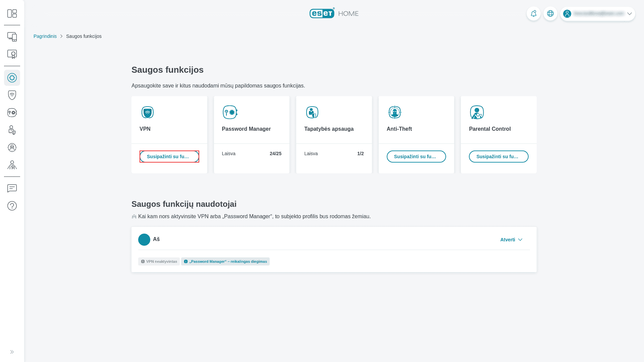Open the help question mark icon
This screenshot has width=644, height=362.
click(x=12, y=206)
